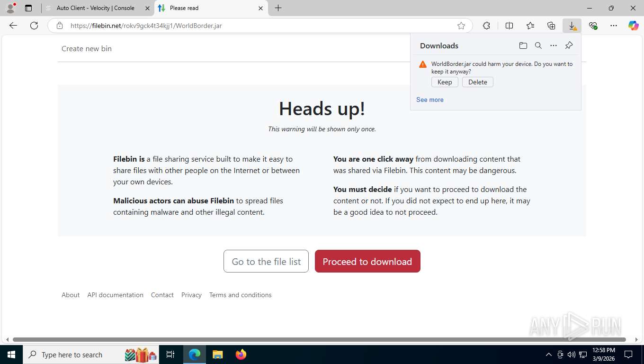Show hidden system tray icons
Viewport: 644px width, 364px height.
pos(549,355)
